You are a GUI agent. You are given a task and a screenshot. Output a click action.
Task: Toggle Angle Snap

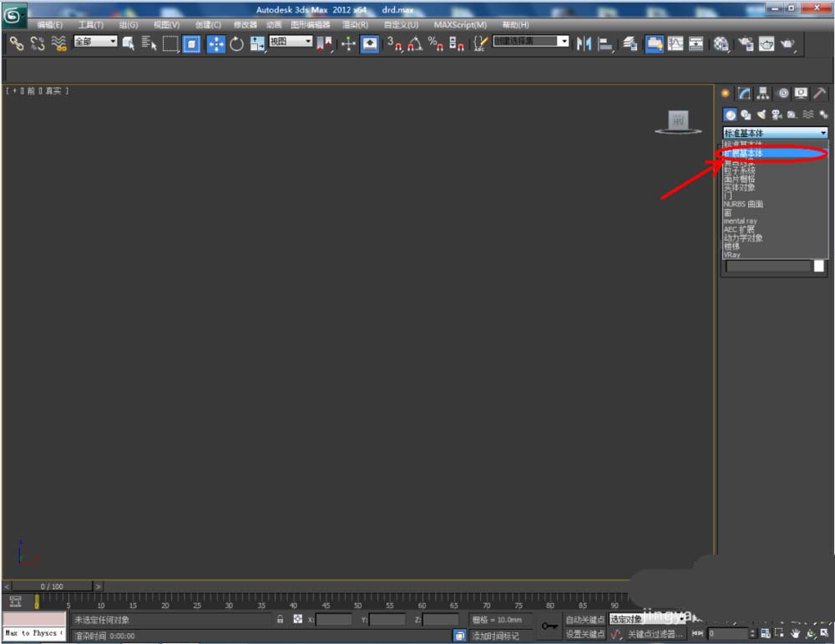click(x=415, y=43)
